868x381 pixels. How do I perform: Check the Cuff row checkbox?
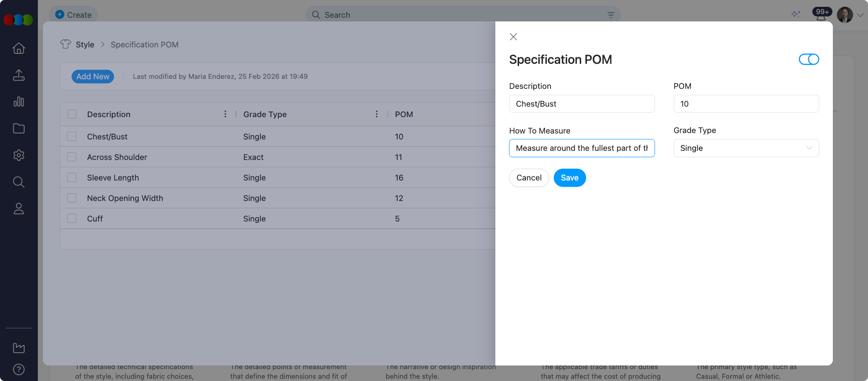tap(72, 218)
